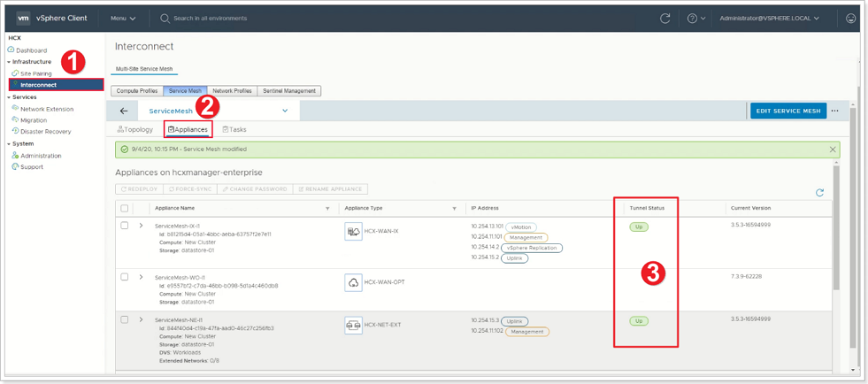
Task: Click the Edit Service Mesh button
Action: pos(787,111)
